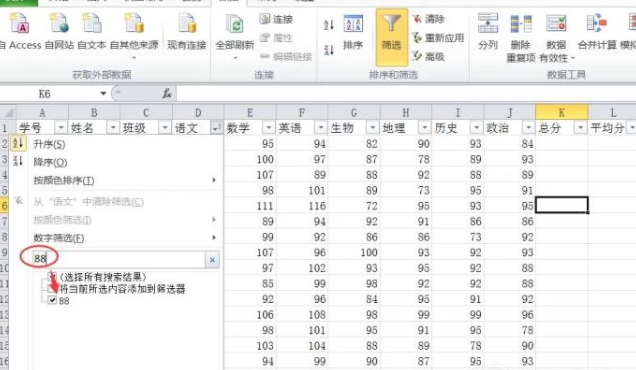This screenshot has height=370, width=636.
Task: Open filter dropdown for 姓名 column
Action: (x=113, y=128)
